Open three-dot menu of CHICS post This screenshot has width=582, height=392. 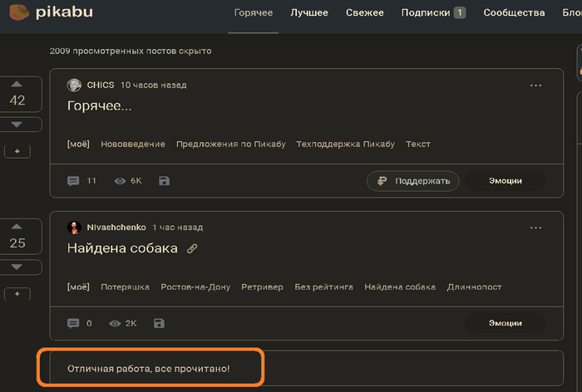point(535,86)
